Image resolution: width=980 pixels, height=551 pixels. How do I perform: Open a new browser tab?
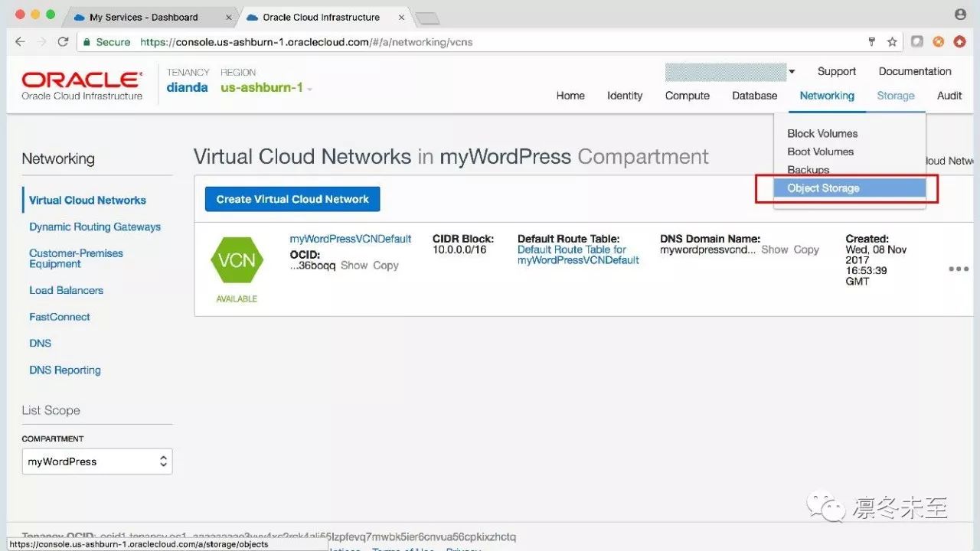point(426,18)
